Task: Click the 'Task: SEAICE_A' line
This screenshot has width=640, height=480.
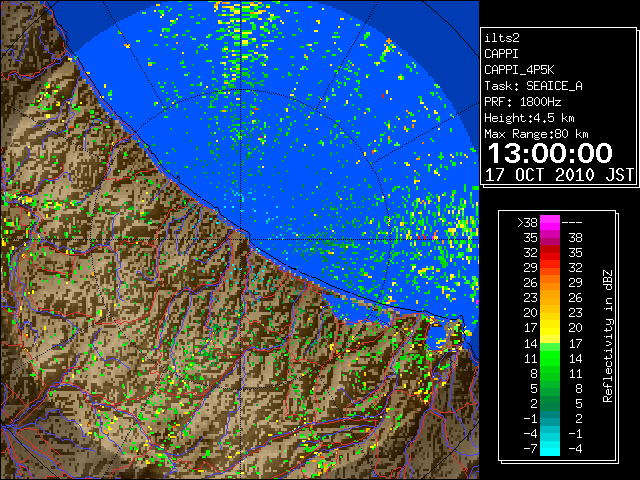Action: (x=533, y=86)
